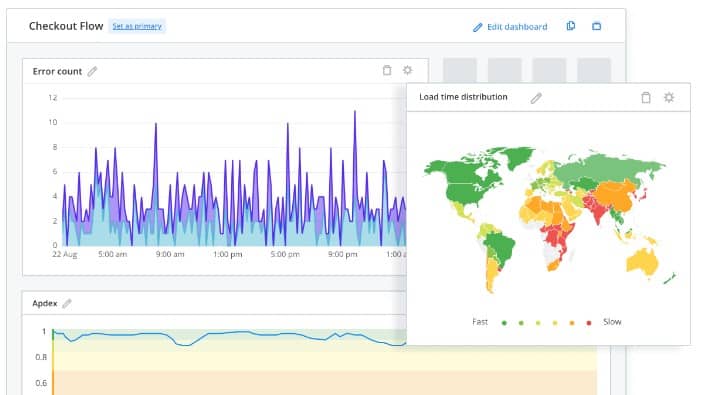
Task: Click the clipboard icon in Error count panel
Action: pyautogui.click(x=387, y=70)
